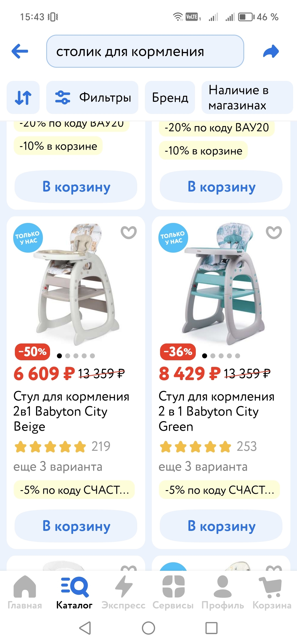Open the sort order icon button

[x=23, y=97]
